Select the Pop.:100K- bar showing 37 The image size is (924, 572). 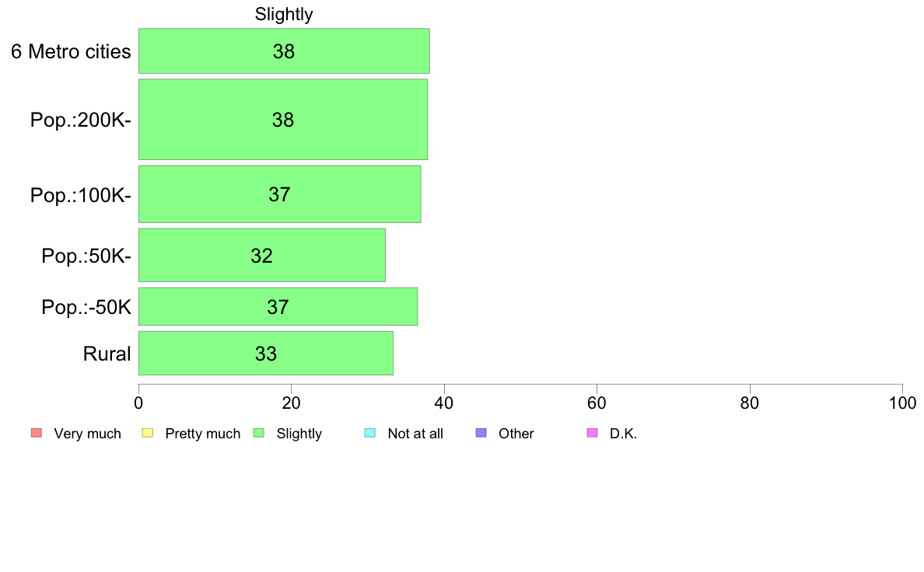(x=280, y=194)
